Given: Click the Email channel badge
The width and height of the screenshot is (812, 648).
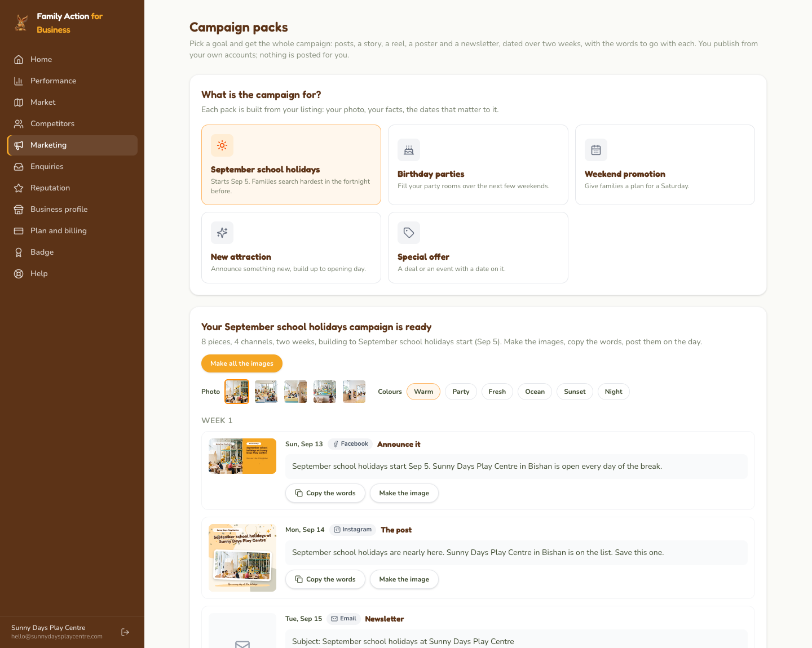Looking at the screenshot, I should click(x=343, y=619).
